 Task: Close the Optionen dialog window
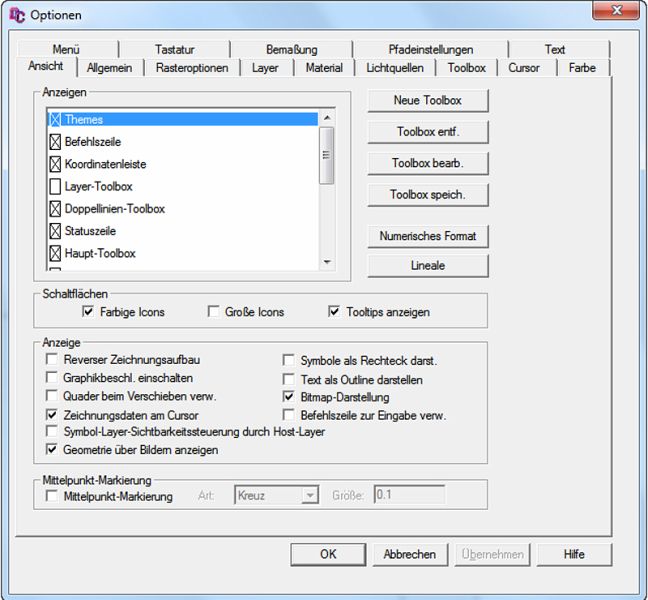pyautogui.click(x=616, y=12)
